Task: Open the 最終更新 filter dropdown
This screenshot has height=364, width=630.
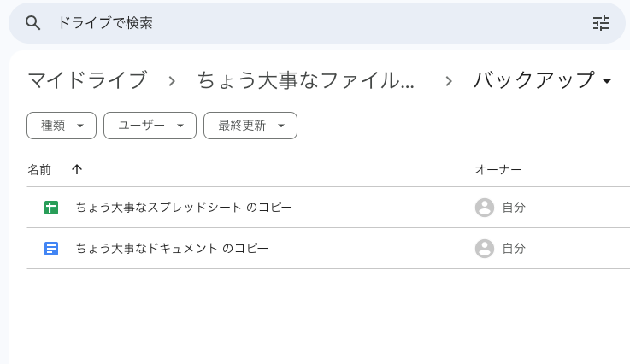Action: [x=250, y=126]
